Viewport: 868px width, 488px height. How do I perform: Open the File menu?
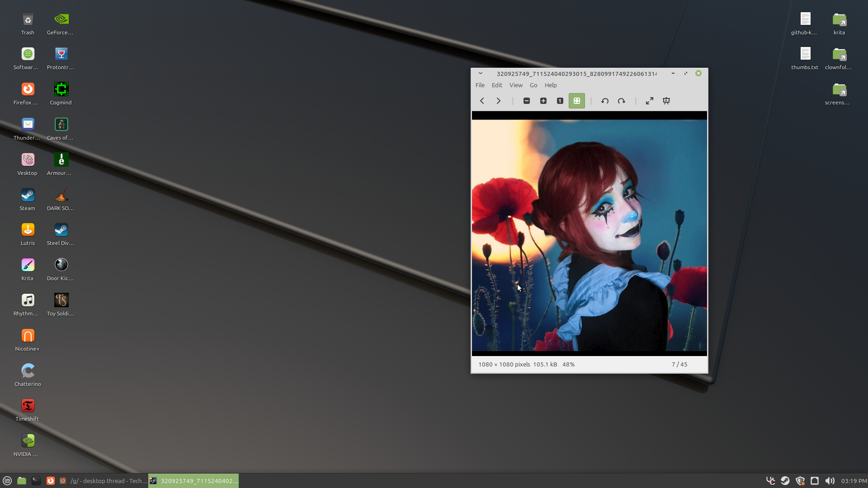pyautogui.click(x=480, y=85)
